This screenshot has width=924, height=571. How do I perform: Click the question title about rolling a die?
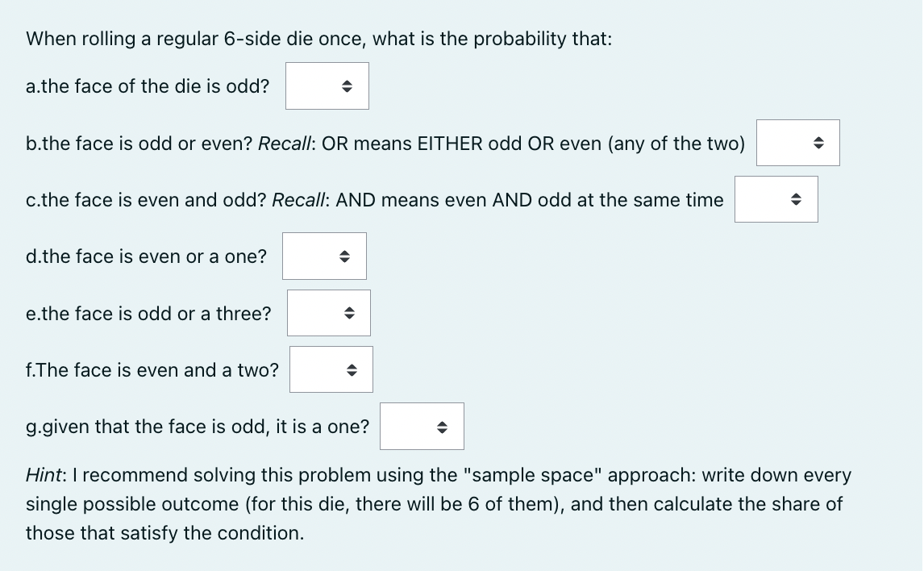tap(318, 38)
